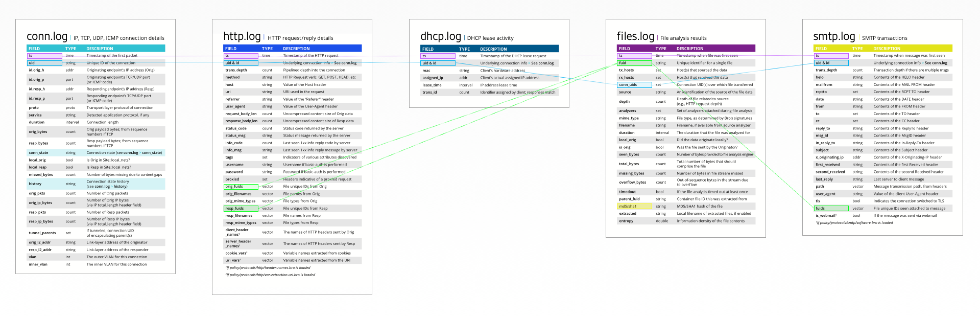Screen dimensions: 980x316
Task: Select the blue uid field in conn.log
Action: (x=44, y=63)
